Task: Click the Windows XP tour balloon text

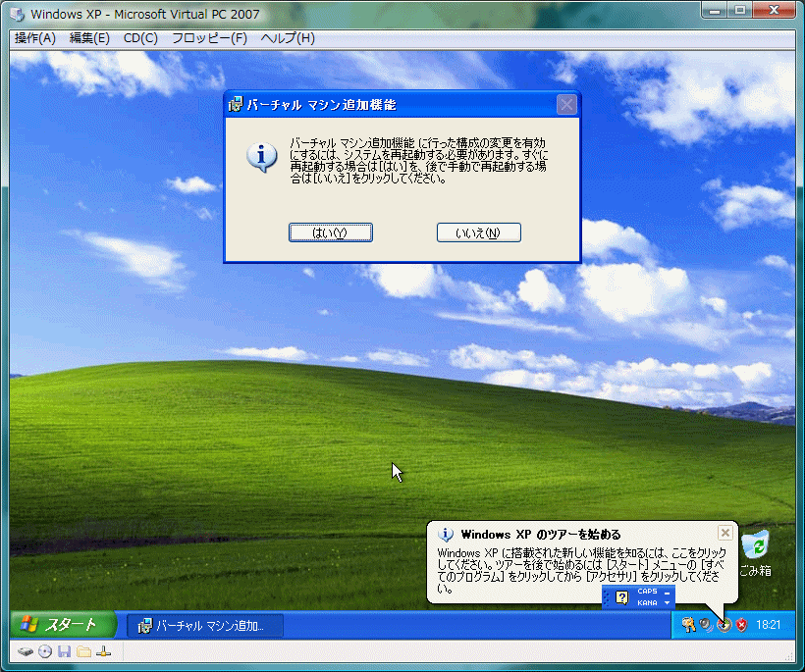Action: tap(582, 570)
